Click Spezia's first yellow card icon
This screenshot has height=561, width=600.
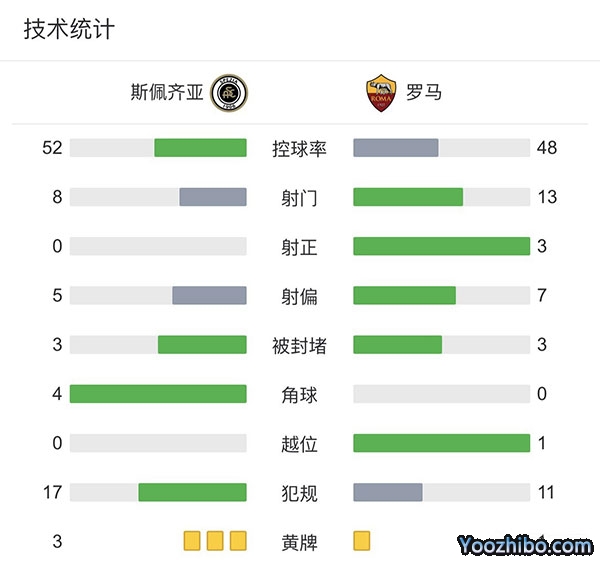[x=192, y=541]
